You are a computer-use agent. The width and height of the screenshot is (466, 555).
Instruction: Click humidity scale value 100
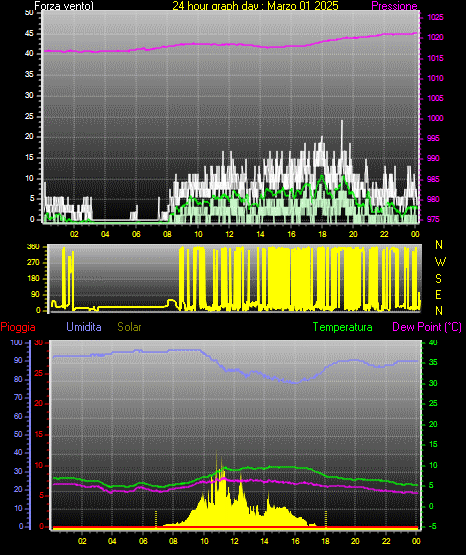coord(17,342)
